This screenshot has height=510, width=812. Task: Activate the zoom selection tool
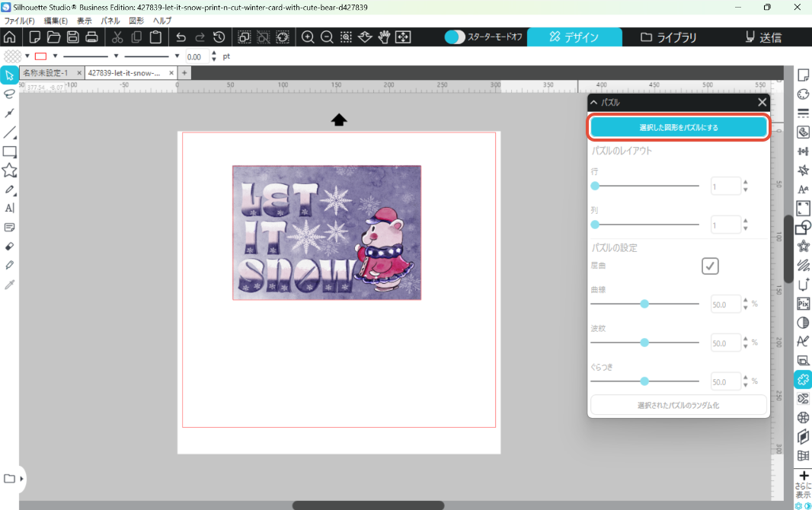pyautogui.click(x=346, y=37)
